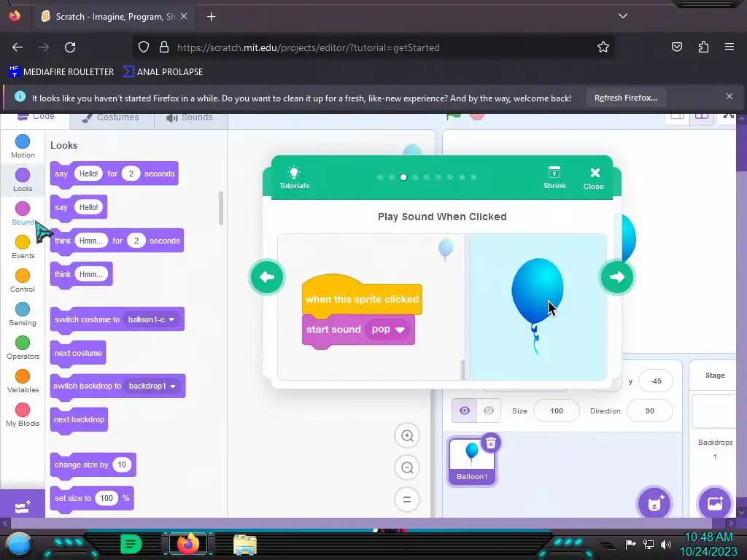This screenshot has height=560, width=747.
Task: Click the Refresh Firefox button
Action: (625, 98)
